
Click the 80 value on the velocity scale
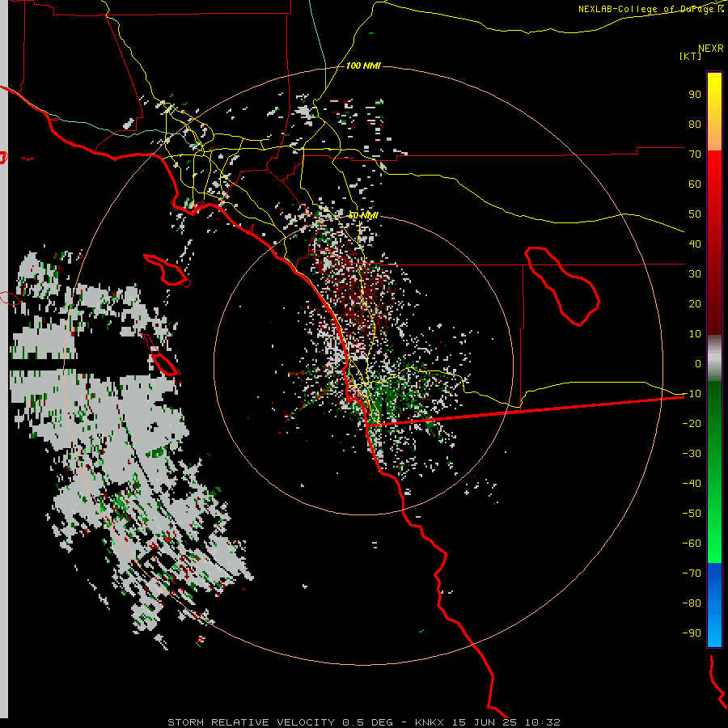pyautogui.click(x=695, y=124)
